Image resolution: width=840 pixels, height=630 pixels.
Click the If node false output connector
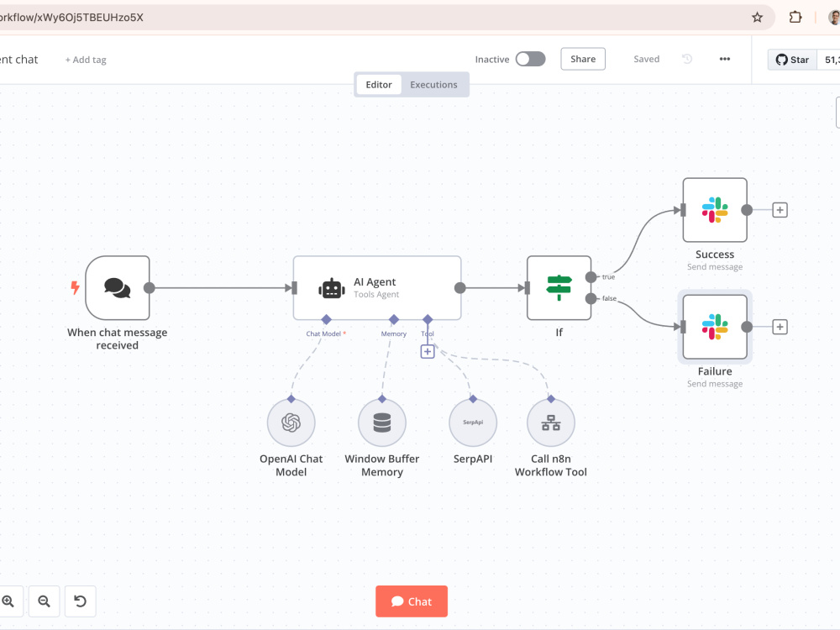pyautogui.click(x=591, y=298)
